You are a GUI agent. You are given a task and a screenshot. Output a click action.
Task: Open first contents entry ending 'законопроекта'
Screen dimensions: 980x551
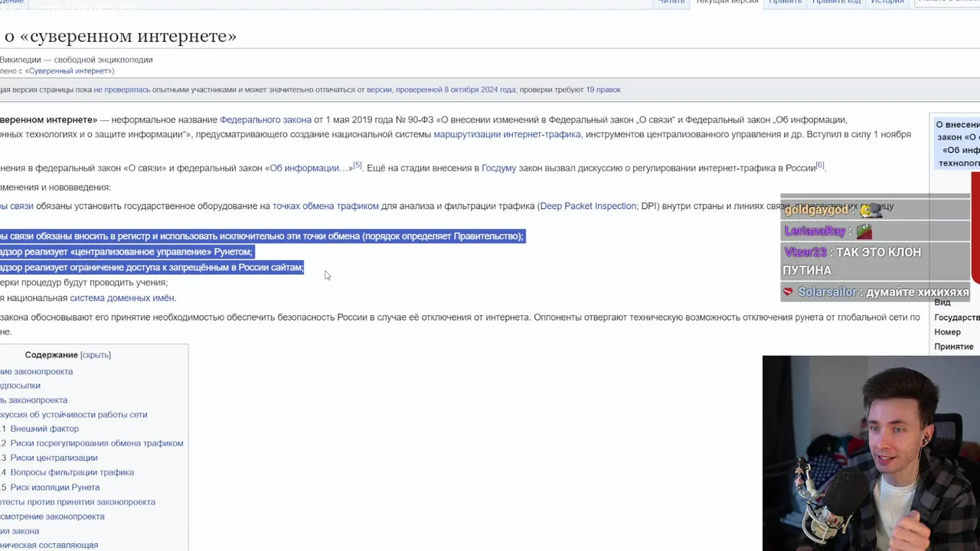coord(36,371)
